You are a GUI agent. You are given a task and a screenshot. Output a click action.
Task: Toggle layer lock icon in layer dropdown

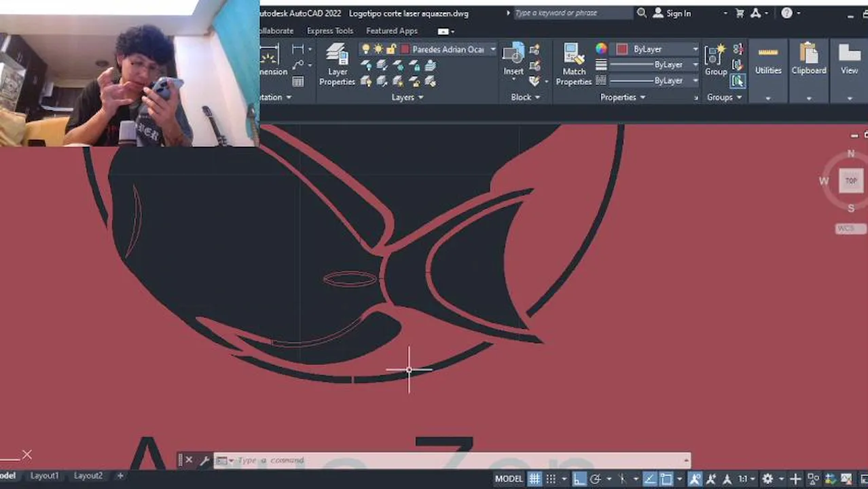pos(391,49)
